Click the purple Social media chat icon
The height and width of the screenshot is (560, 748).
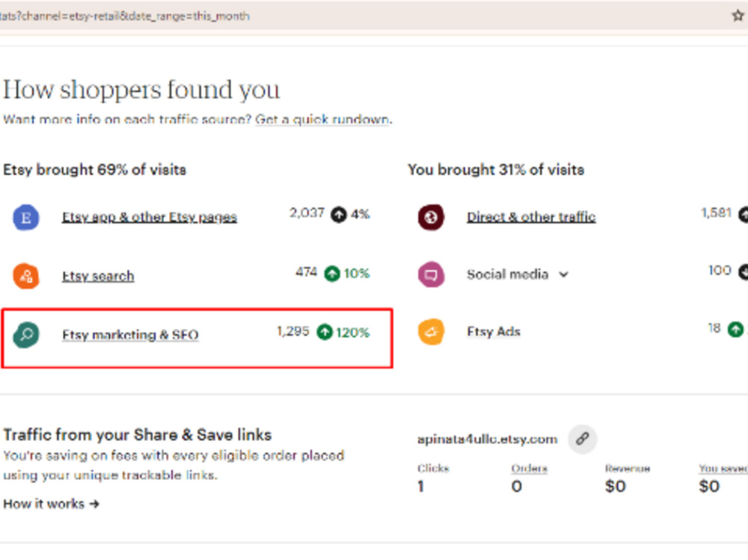coord(431,274)
